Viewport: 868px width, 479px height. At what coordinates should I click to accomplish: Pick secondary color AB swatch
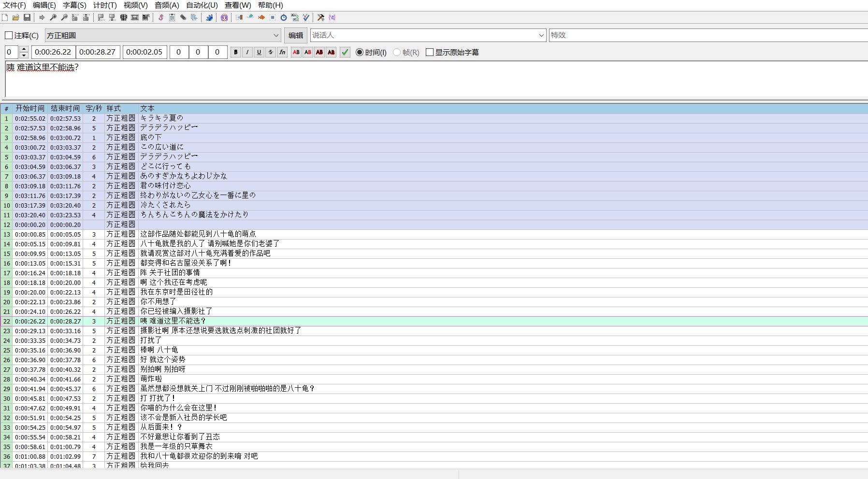[308, 52]
